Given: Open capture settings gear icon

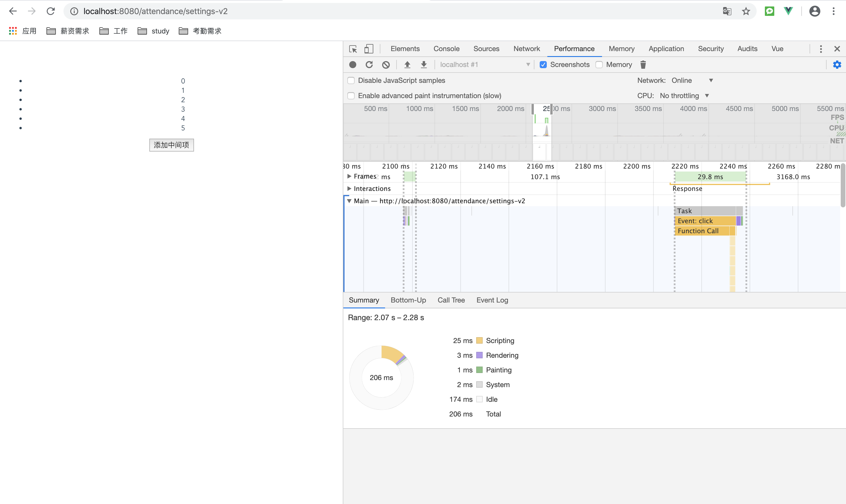Looking at the screenshot, I should 837,65.
